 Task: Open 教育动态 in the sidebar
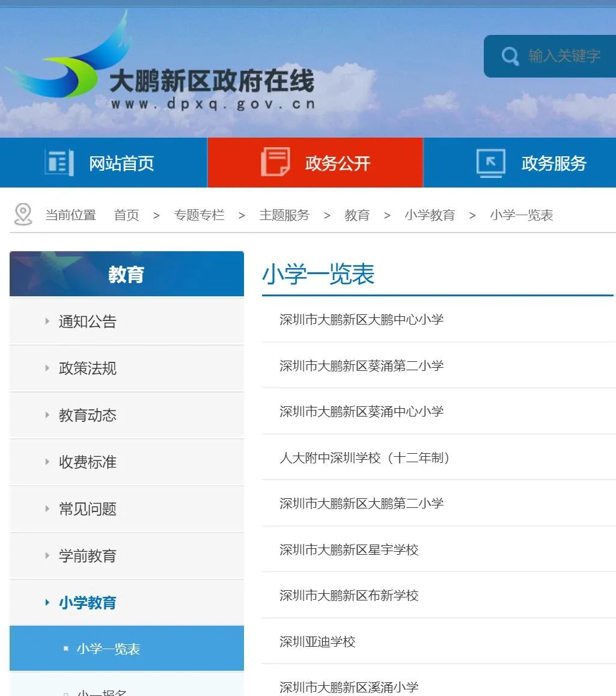pyautogui.click(x=87, y=415)
